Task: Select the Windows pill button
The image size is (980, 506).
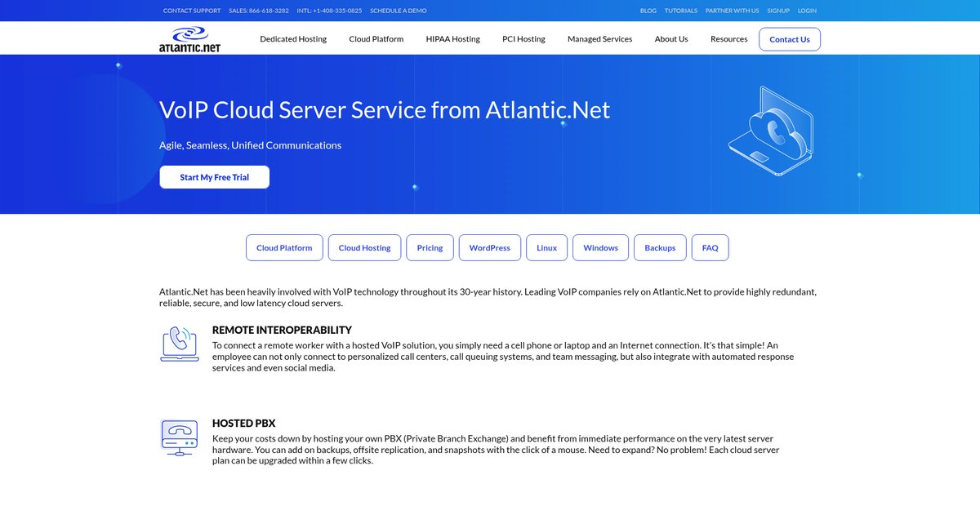Action: pyautogui.click(x=600, y=248)
